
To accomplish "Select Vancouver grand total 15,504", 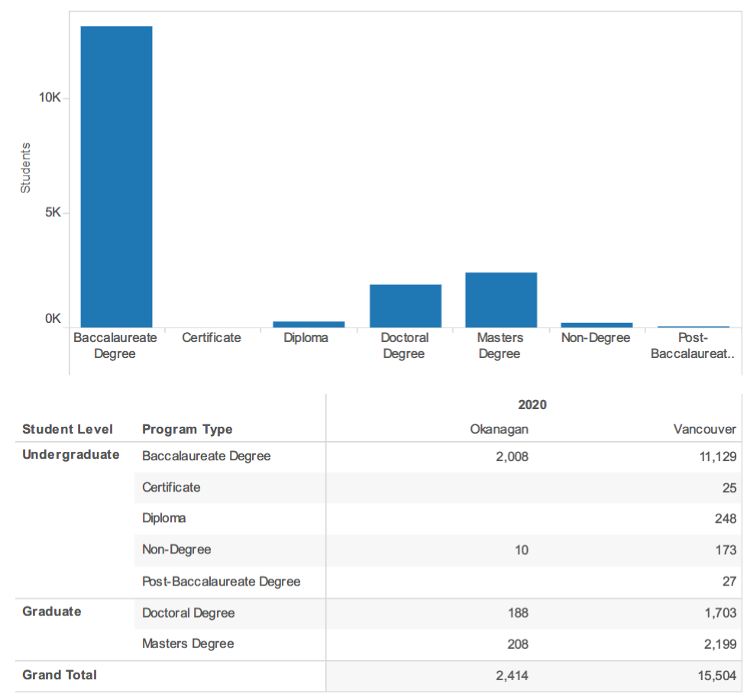I will pos(717,676).
